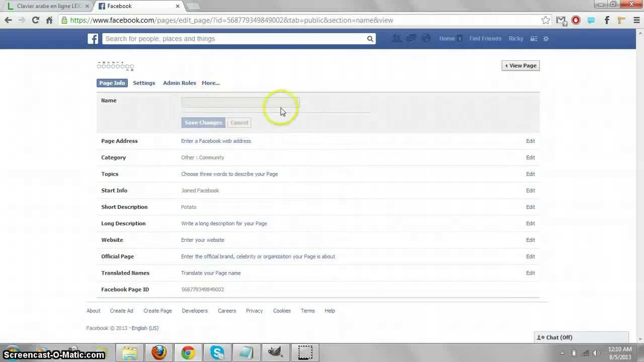
Task: Edit the Long Description row
Action: [530, 223]
